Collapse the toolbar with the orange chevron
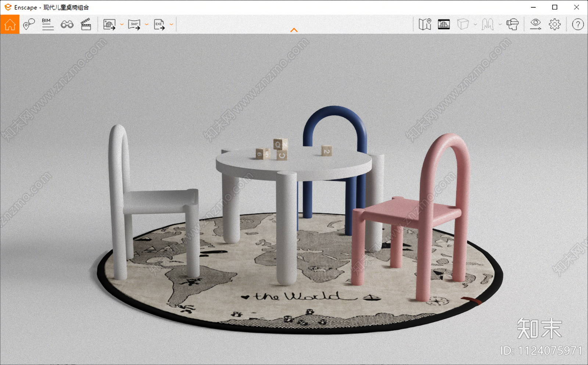The width and height of the screenshot is (588, 365). pyautogui.click(x=294, y=30)
